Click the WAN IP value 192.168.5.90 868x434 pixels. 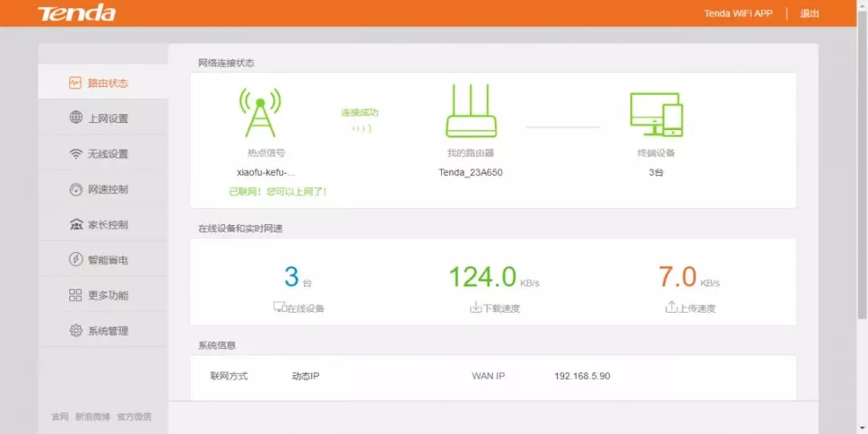583,376
